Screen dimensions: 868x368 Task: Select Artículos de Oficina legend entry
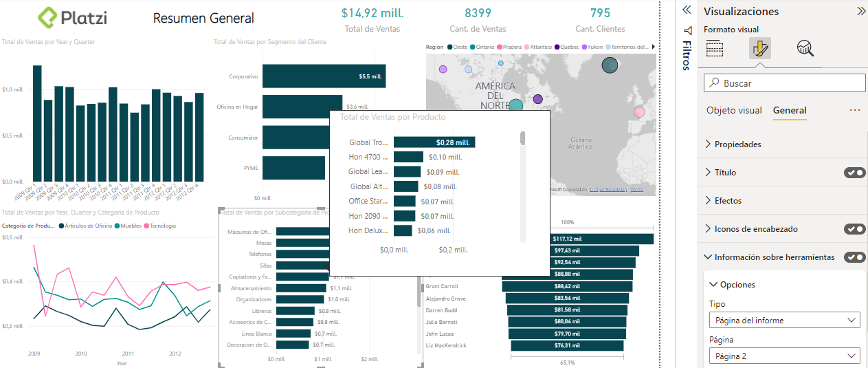point(86,226)
